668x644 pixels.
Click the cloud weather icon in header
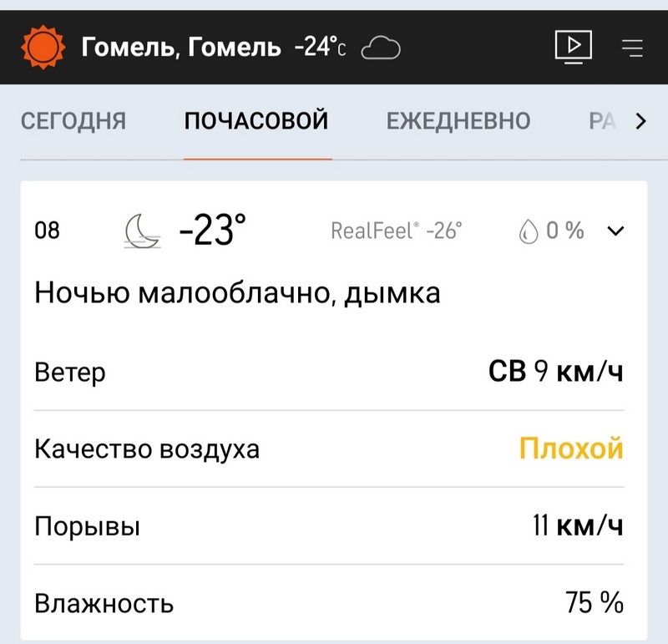(381, 48)
